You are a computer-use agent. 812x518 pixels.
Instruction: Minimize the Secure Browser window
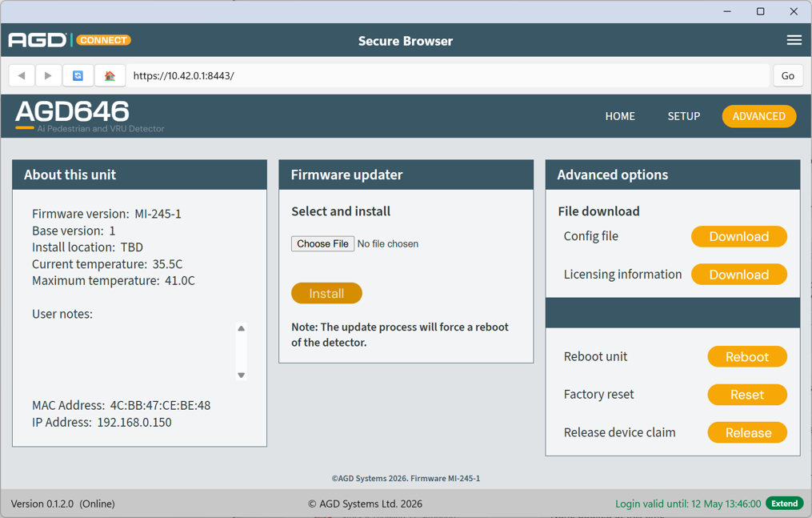pyautogui.click(x=727, y=11)
